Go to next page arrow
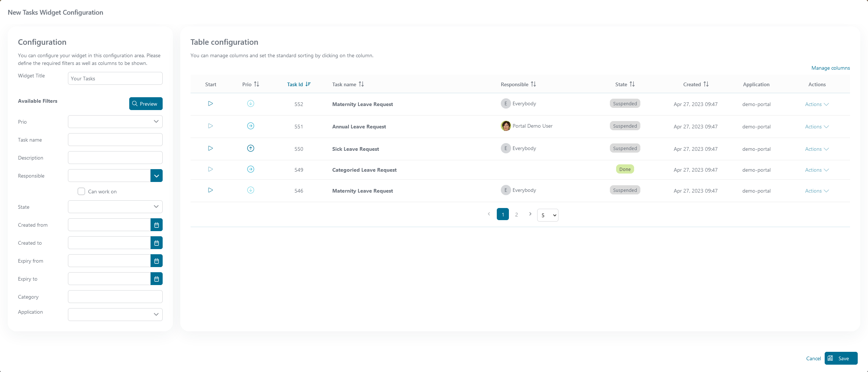868x372 pixels. pyautogui.click(x=530, y=214)
